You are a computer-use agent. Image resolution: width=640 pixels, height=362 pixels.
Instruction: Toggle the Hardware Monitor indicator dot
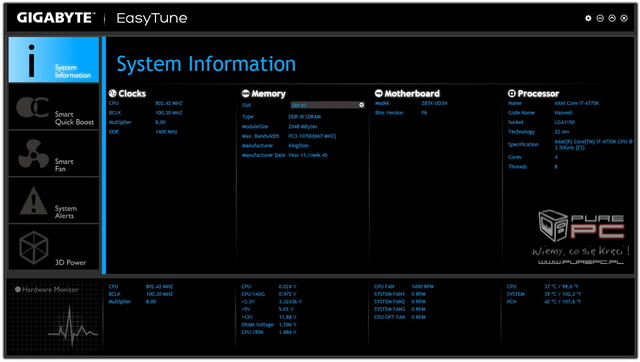pos(18,289)
